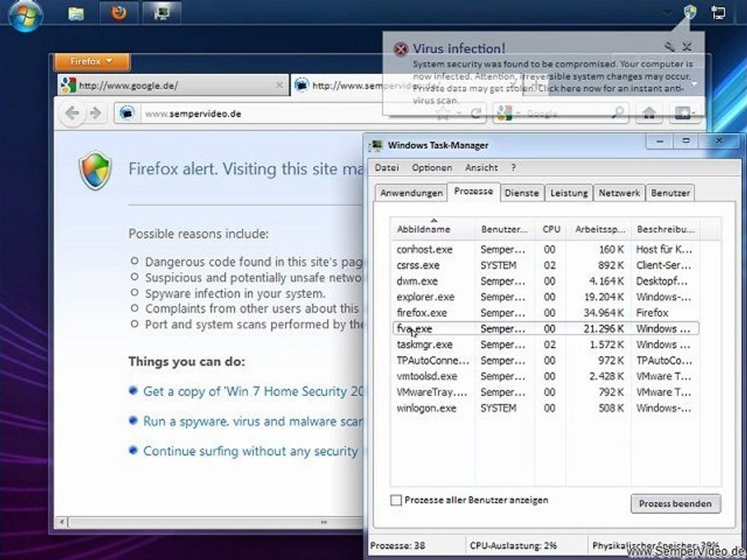Viewport: 747px width, 560px height.
Task: Switch to the Prozesse tab
Action: [474, 191]
